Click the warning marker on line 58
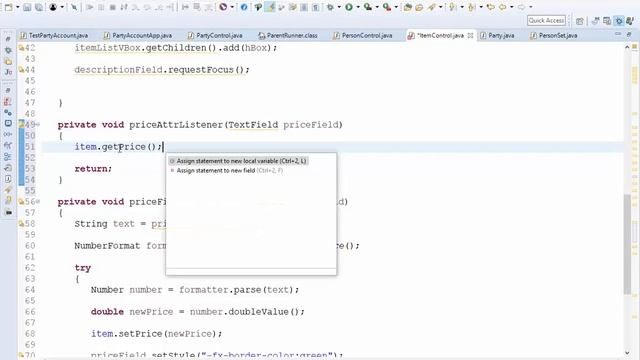This screenshot has width=640, height=360. point(21,224)
